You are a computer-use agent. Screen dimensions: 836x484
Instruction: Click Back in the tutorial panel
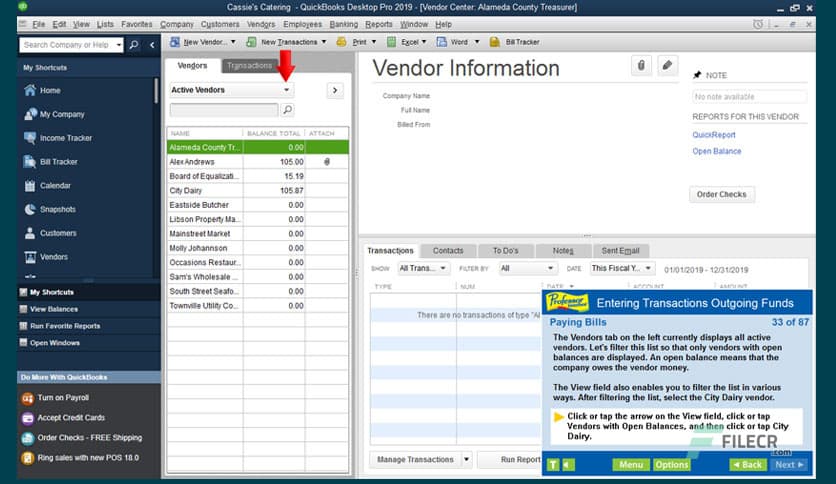[748, 465]
